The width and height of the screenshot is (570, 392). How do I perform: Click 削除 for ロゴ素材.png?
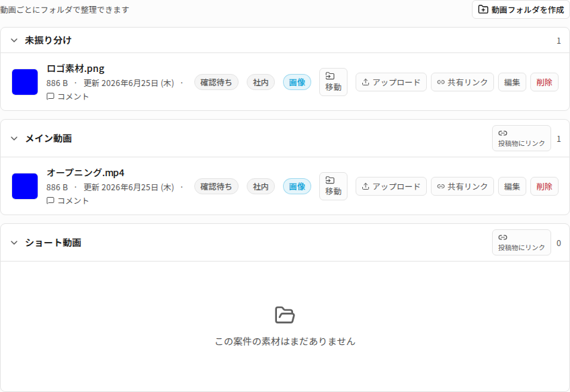(544, 82)
